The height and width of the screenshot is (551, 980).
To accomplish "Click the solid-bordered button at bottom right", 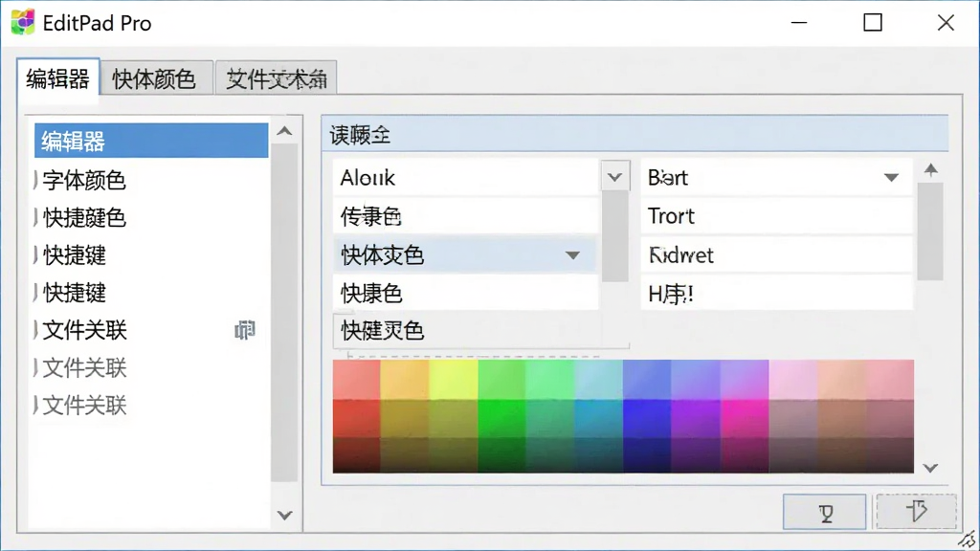I will tap(824, 512).
